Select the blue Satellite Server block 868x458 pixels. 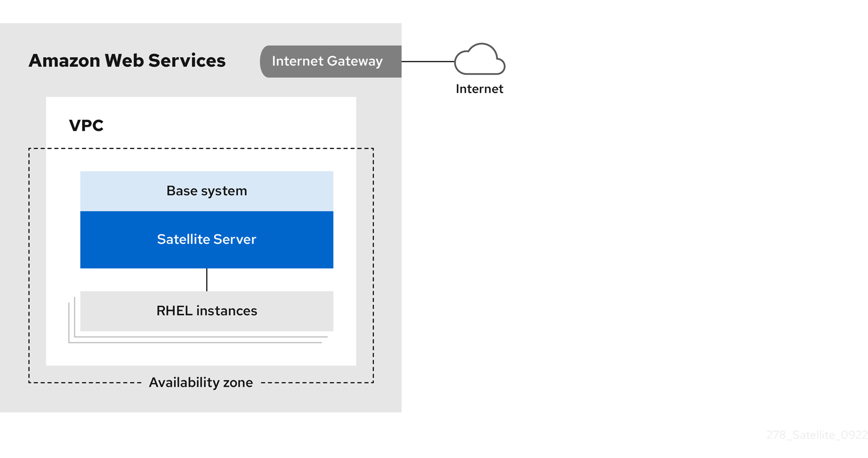(x=207, y=239)
